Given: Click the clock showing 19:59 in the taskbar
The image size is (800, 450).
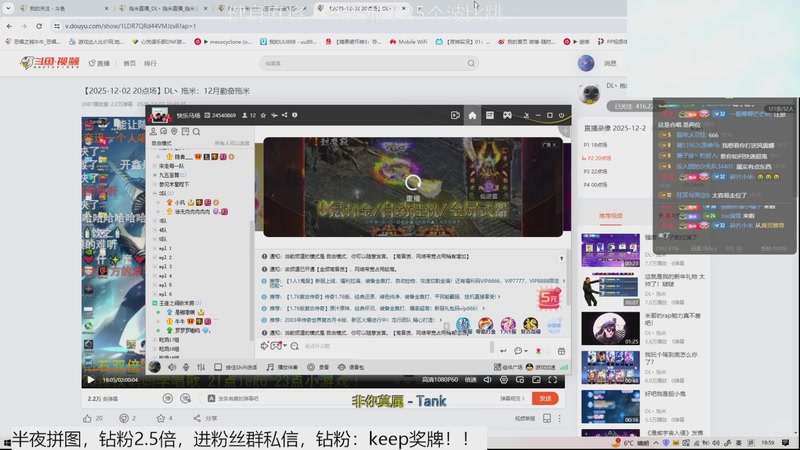Looking at the screenshot, I should click(x=767, y=443).
